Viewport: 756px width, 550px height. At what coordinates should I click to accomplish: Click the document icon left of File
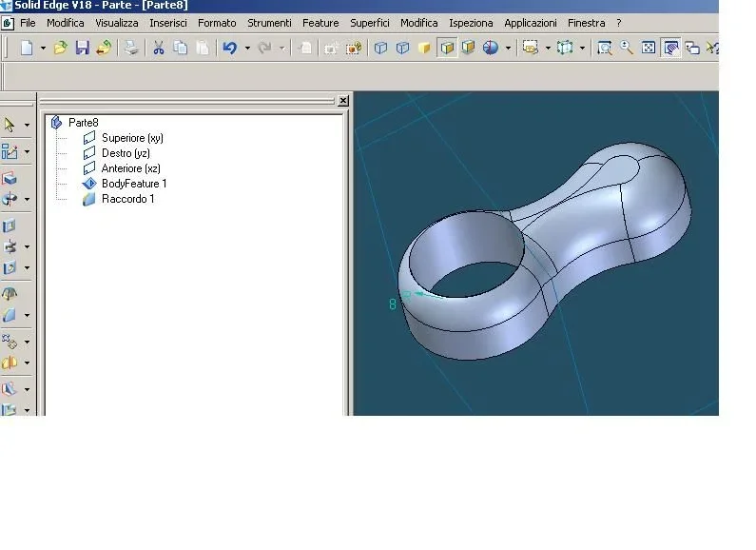click(8, 23)
